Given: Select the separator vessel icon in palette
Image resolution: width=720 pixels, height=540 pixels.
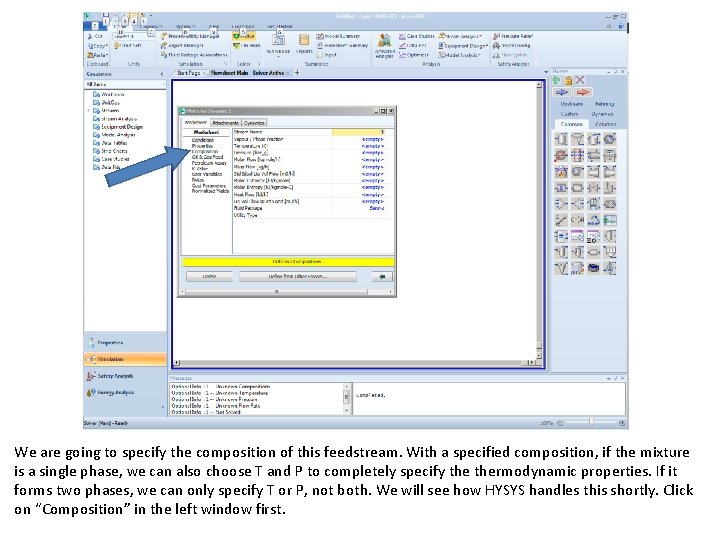Looking at the screenshot, I should coord(561,139).
